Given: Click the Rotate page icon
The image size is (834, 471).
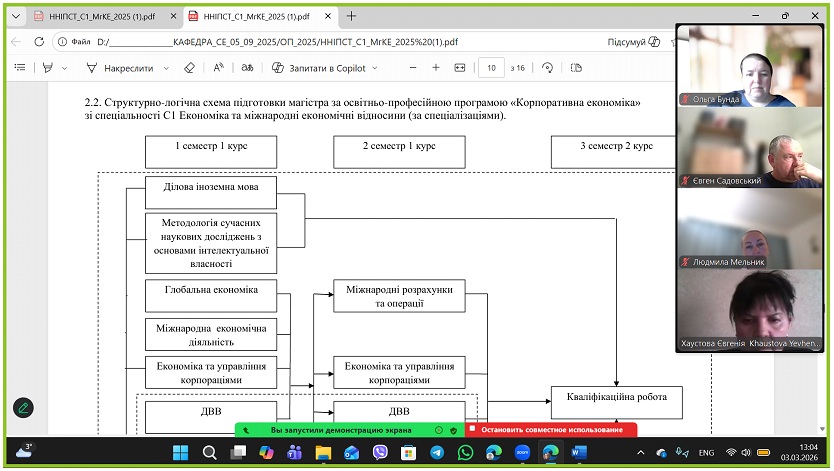Looking at the screenshot, I should (547, 68).
